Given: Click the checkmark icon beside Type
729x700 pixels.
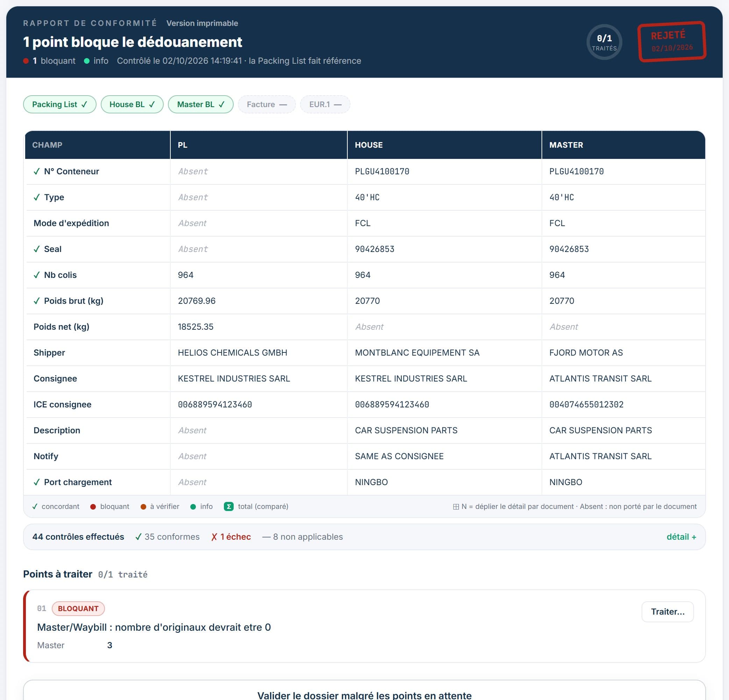Looking at the screenshot, I should pyautogui.click(x=36, y=197).
